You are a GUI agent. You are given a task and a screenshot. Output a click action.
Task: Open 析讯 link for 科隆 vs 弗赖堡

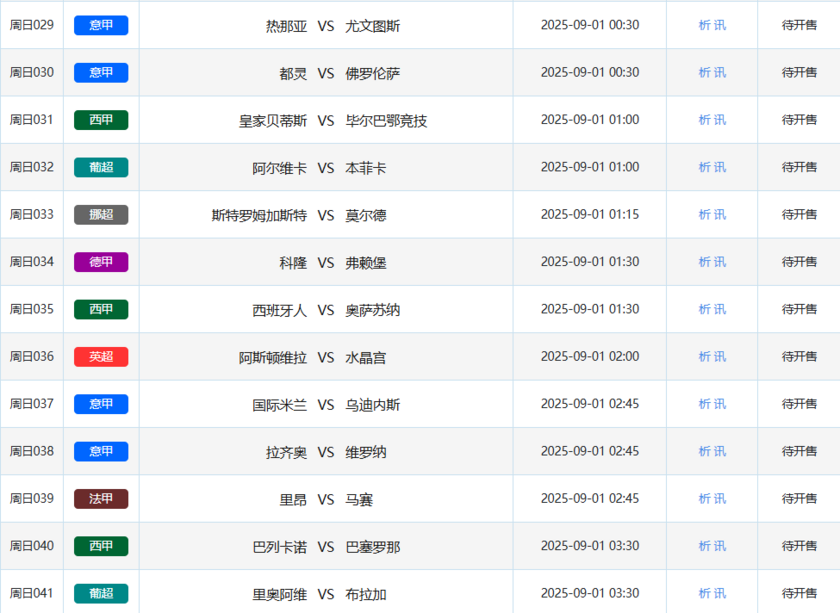pyautogui.click(x=712, y=262)
